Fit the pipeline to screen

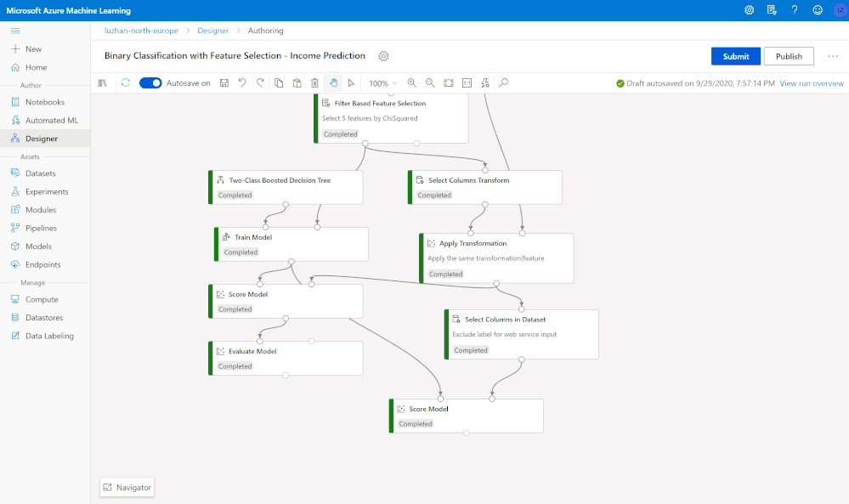(x=449, y=82)
